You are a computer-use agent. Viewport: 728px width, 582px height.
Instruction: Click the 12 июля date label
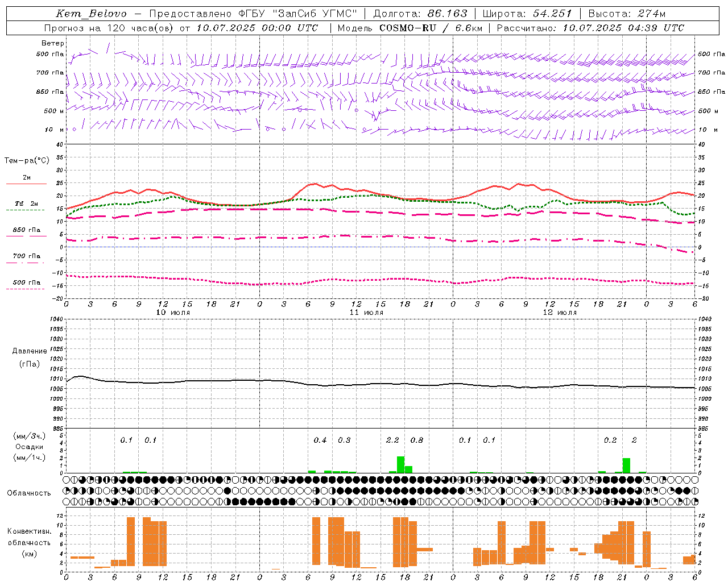click(x=560, y=312)
